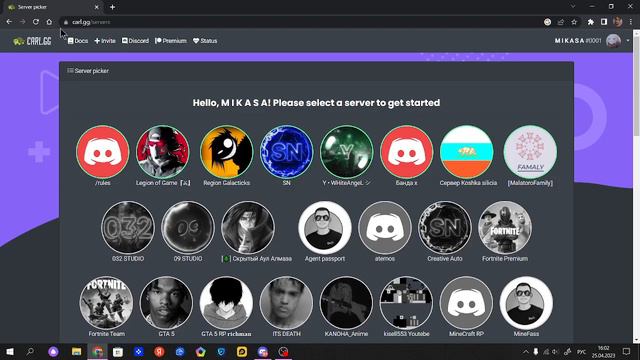Image resolution: width=640 pixels, height=360 pixels.
Task: Go to the Premium page
Action: click(x=171, y=41)
